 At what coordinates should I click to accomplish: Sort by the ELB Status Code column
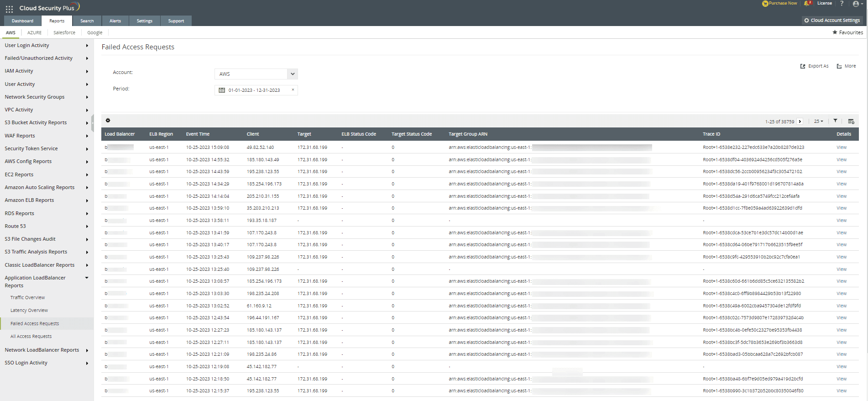point(359,134)
